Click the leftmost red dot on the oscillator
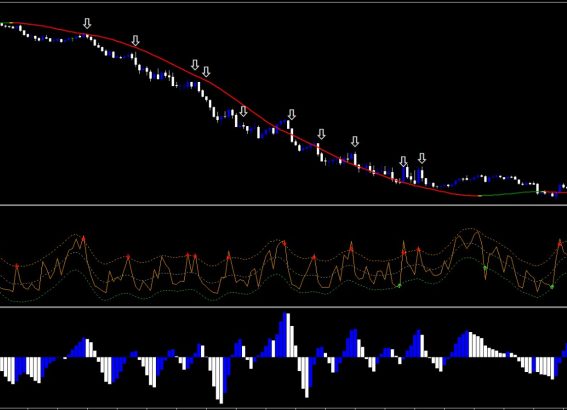Viewport: 567px width, 410px height. coord(17,266)
